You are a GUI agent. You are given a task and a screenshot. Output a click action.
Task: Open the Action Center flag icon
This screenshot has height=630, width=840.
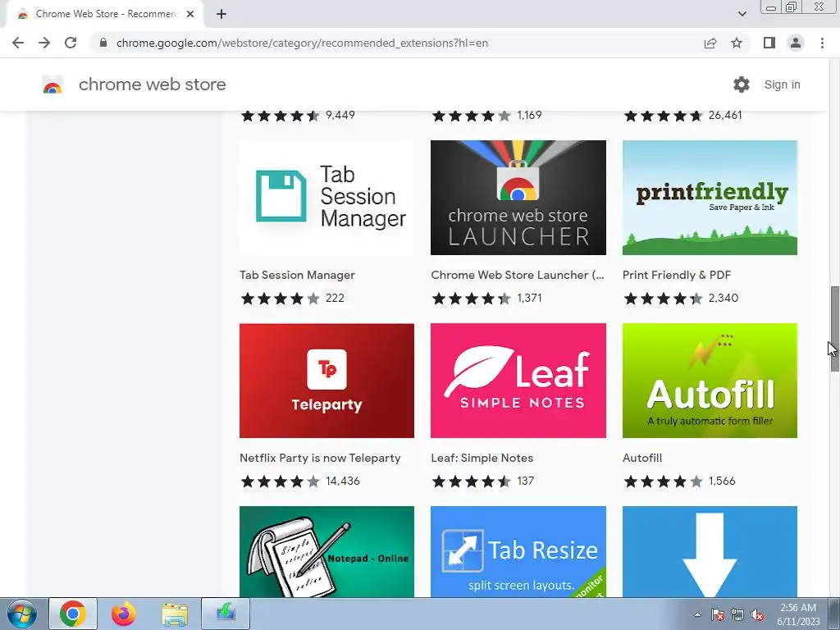pos(718,615)
